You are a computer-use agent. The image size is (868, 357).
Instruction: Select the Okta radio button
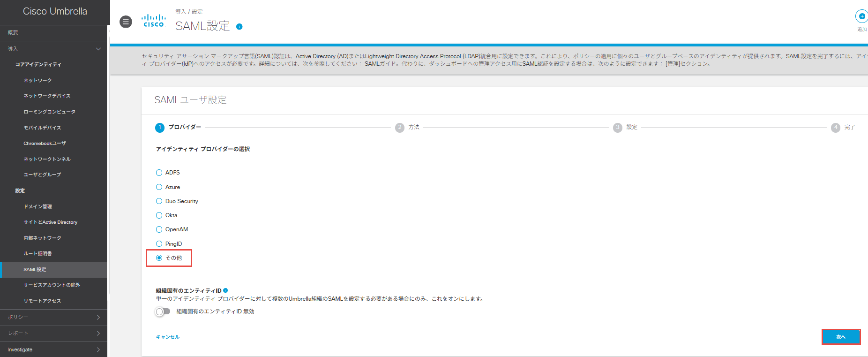click(x=159, y=215)
